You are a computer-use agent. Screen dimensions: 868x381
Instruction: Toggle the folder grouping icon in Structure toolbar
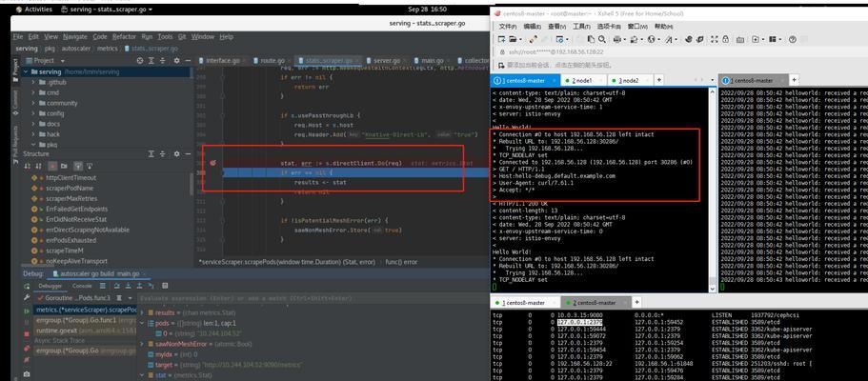[x=64, y=166]
